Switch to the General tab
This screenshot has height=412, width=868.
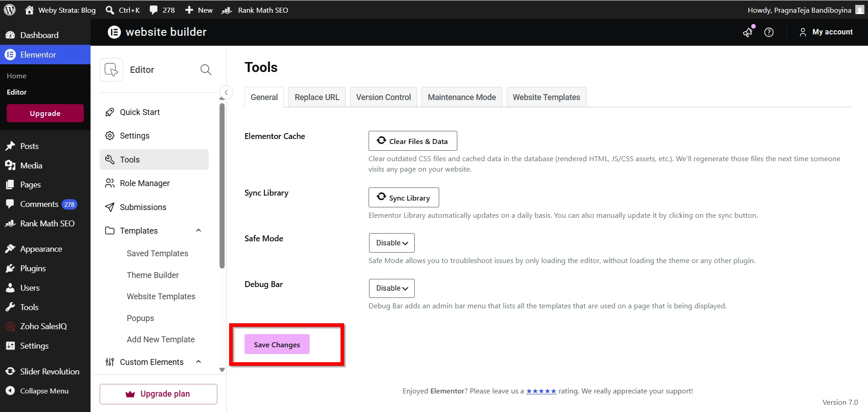coord(264,97)
